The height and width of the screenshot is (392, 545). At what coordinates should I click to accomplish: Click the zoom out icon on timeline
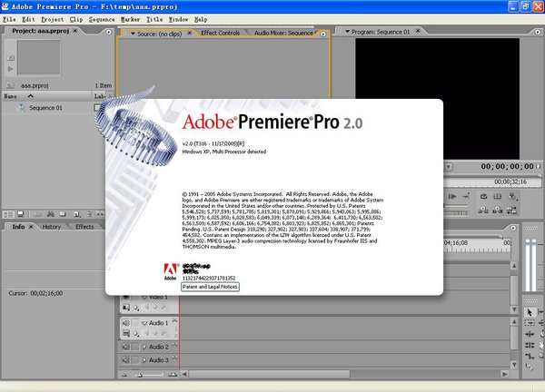(x=124, y=375)
